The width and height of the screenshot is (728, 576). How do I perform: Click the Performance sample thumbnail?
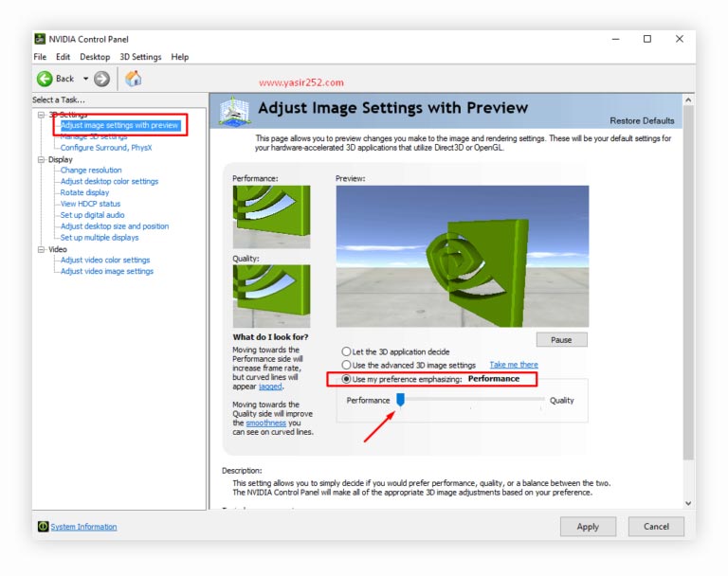[272, 217]
